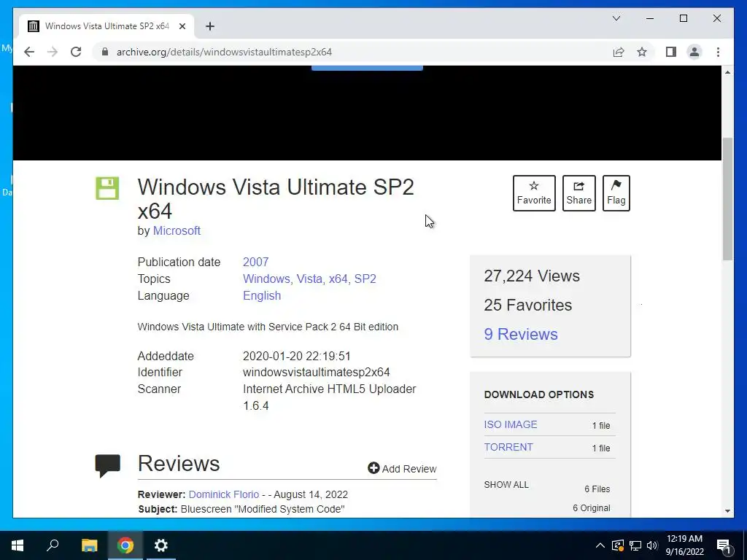Jump to the 9 Reviews link
This screenshot has height=560, width=747.
(x=521, y=334)
